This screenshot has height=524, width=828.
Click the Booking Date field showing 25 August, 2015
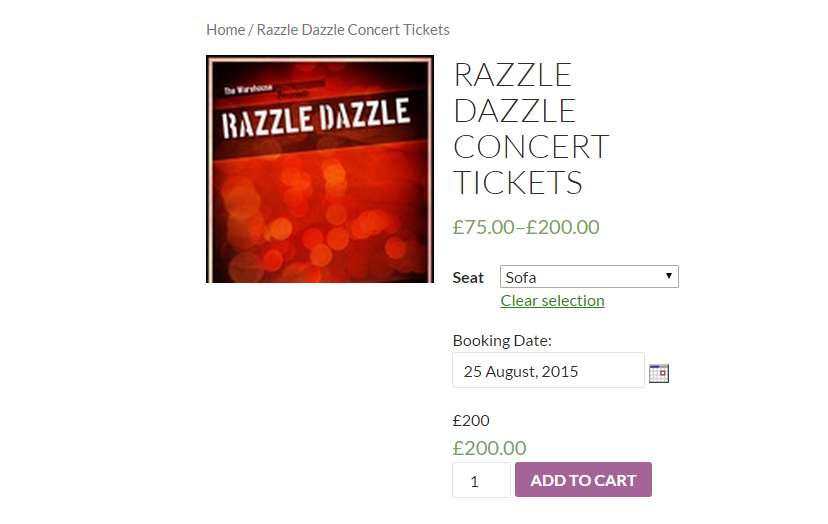click(x=548, y=370)
